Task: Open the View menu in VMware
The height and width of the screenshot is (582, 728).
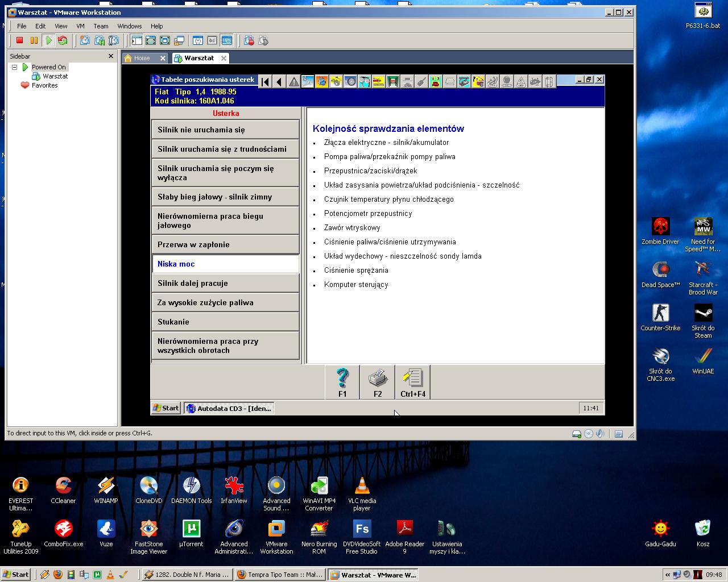Action: [x=61, y=26]
